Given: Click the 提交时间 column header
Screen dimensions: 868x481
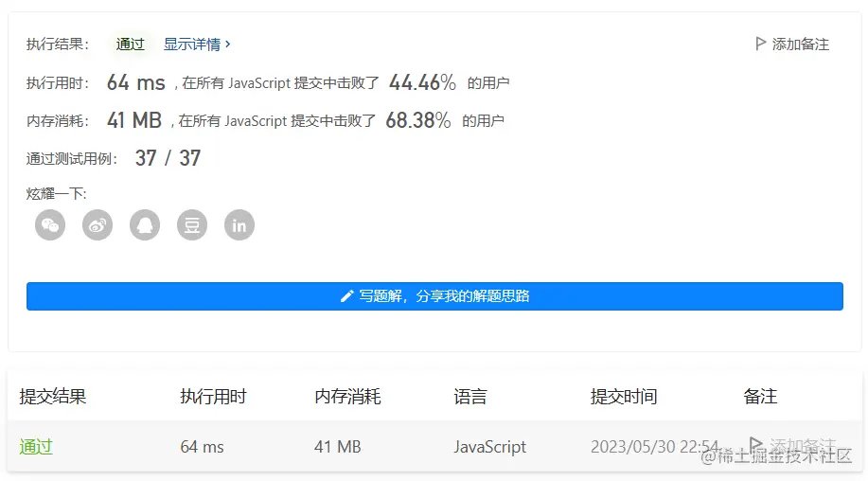Looking at the screenshot, I should tap(624, 397).
